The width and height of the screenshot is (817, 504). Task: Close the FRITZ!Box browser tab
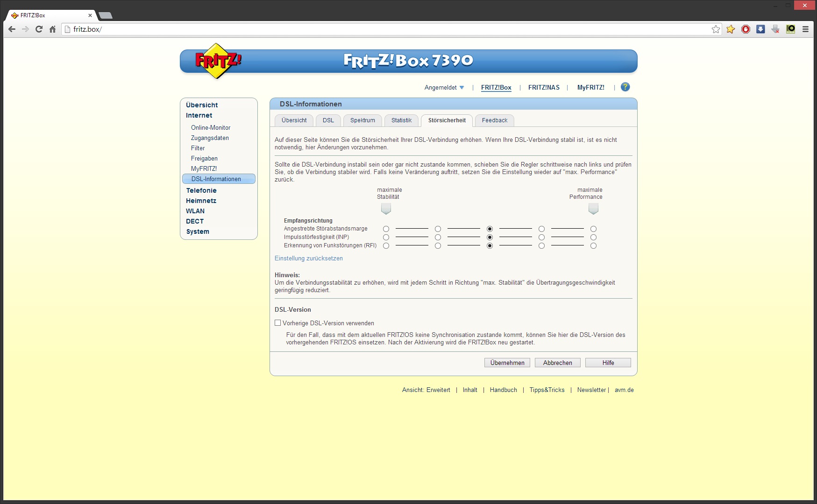90,15
